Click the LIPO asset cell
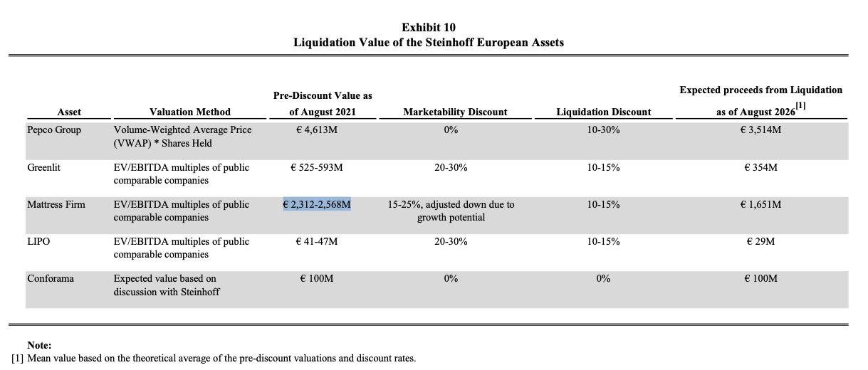Image resolution: width=868 pixels, height=370 pixels. pyautogui.click(x=38, y=241)
